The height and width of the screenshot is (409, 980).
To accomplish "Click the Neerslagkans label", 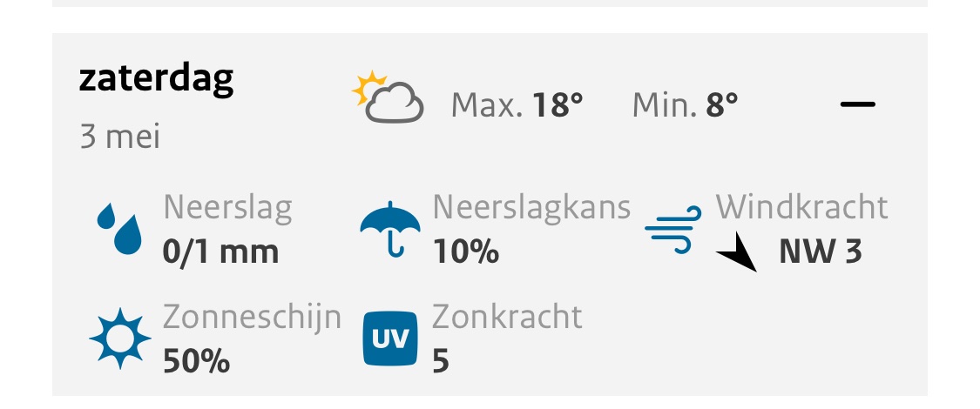I will [531, 209].
